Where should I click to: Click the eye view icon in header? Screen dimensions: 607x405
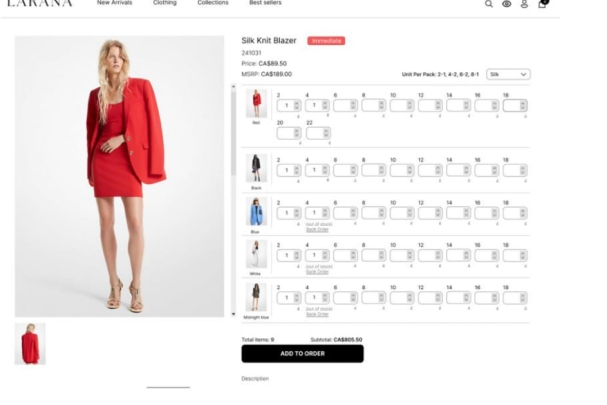[506, 4]
